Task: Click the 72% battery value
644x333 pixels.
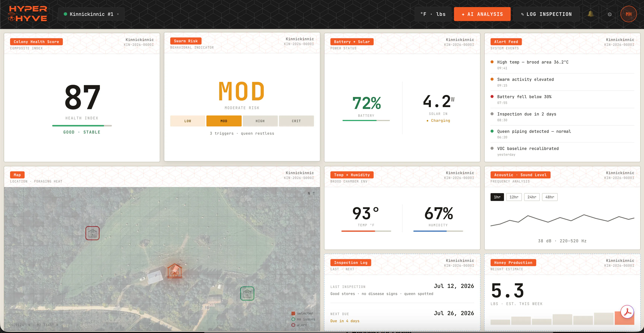Action: [x=366, y=103]
